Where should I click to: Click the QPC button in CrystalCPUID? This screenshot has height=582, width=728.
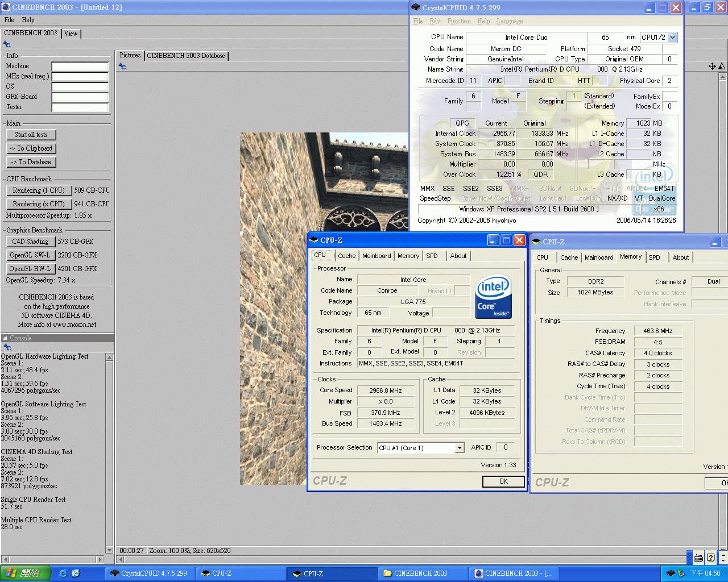462,123
